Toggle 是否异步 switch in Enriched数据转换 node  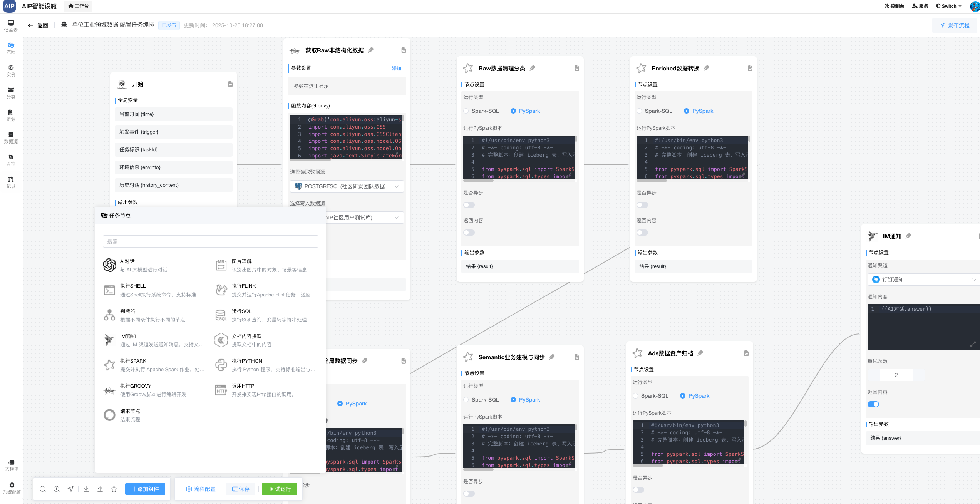pos(642,205)
